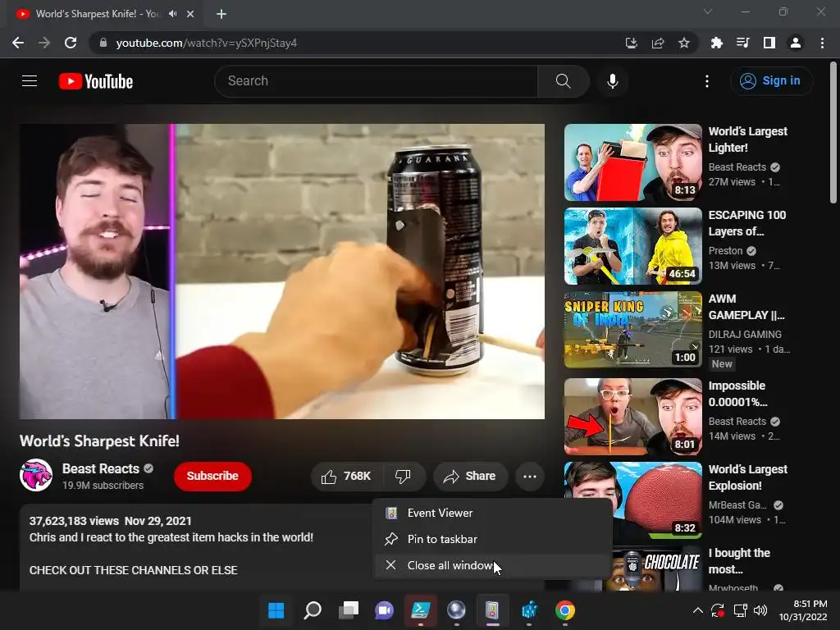840x630 pixels.
Task: Click inside the YouTube search field
Action: click(x=377, y=81)
